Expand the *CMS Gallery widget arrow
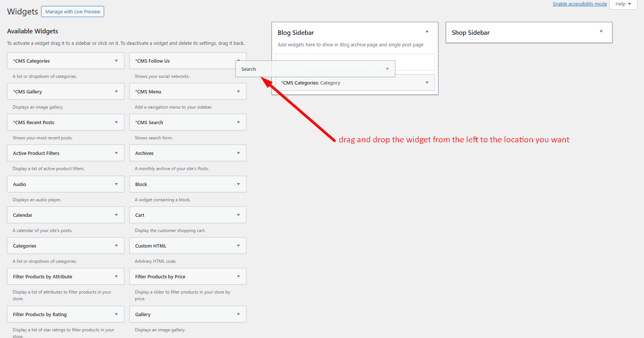644x338 pixels. [x=116, y=92]
